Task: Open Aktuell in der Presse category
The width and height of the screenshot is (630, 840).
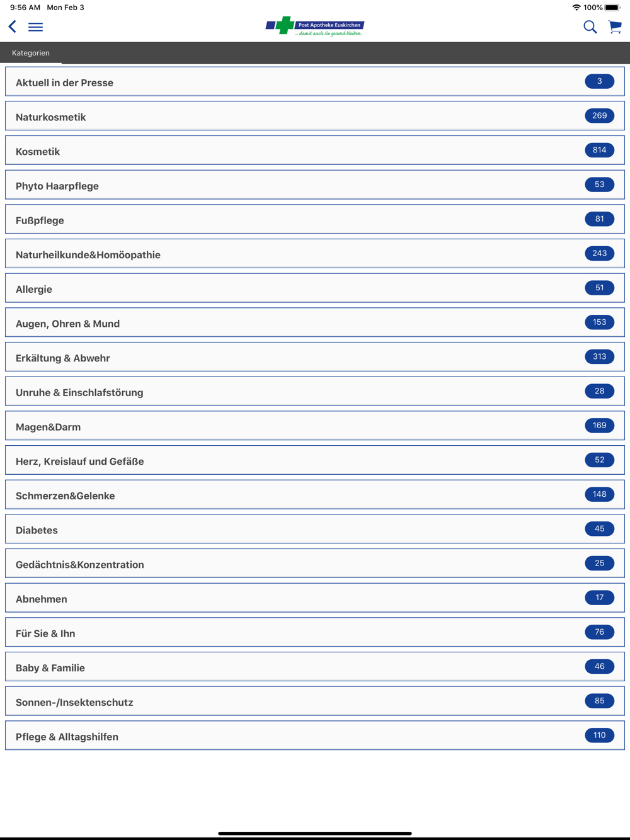Action: pyautogui.click(x=315, y=82)
